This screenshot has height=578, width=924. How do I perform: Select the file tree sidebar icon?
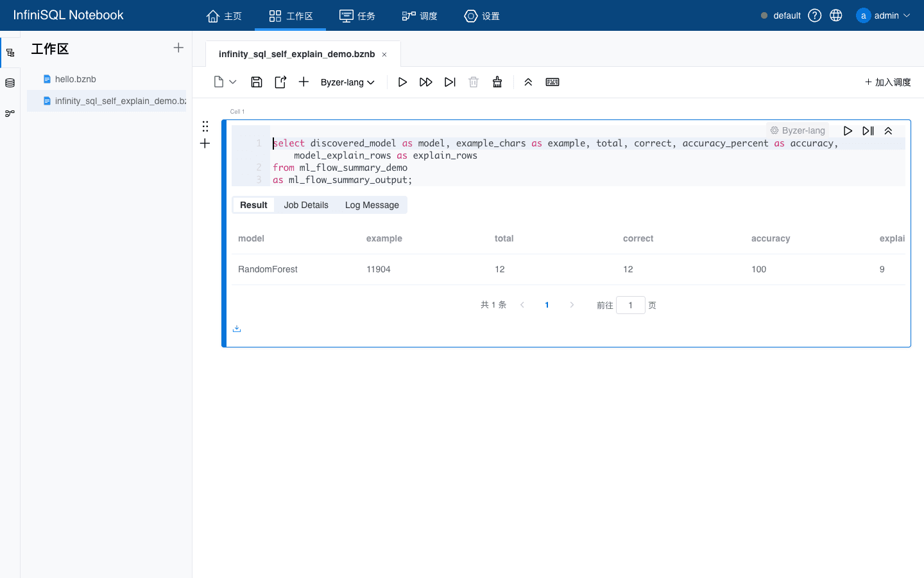click(x=10, y=53)
